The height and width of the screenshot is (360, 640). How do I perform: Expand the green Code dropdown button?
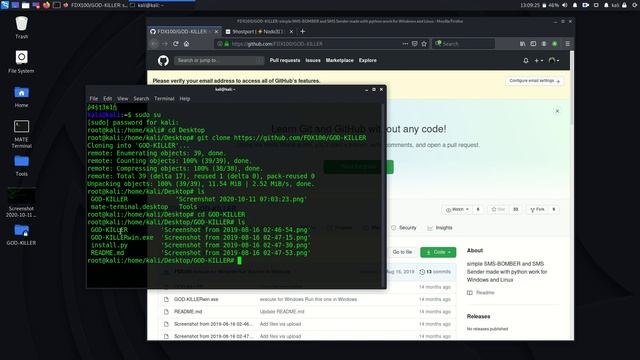coord(438,252)
